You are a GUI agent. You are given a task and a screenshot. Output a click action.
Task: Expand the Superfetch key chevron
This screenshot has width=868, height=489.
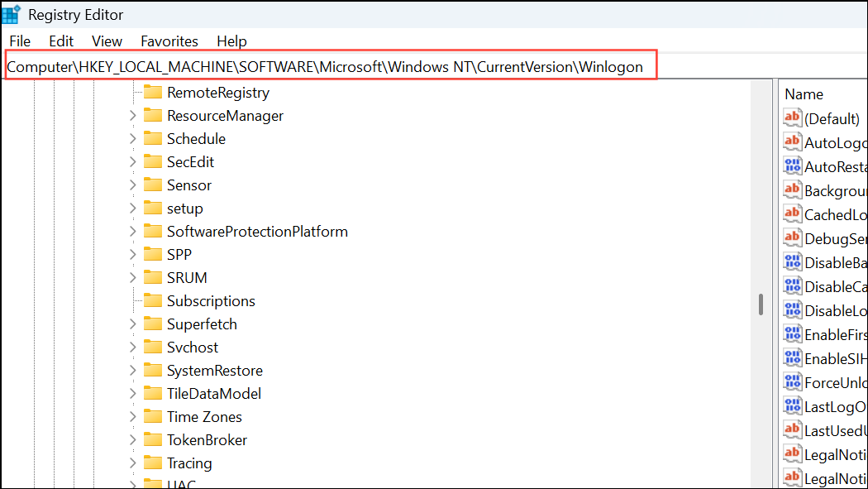click(x=132, y=324)
